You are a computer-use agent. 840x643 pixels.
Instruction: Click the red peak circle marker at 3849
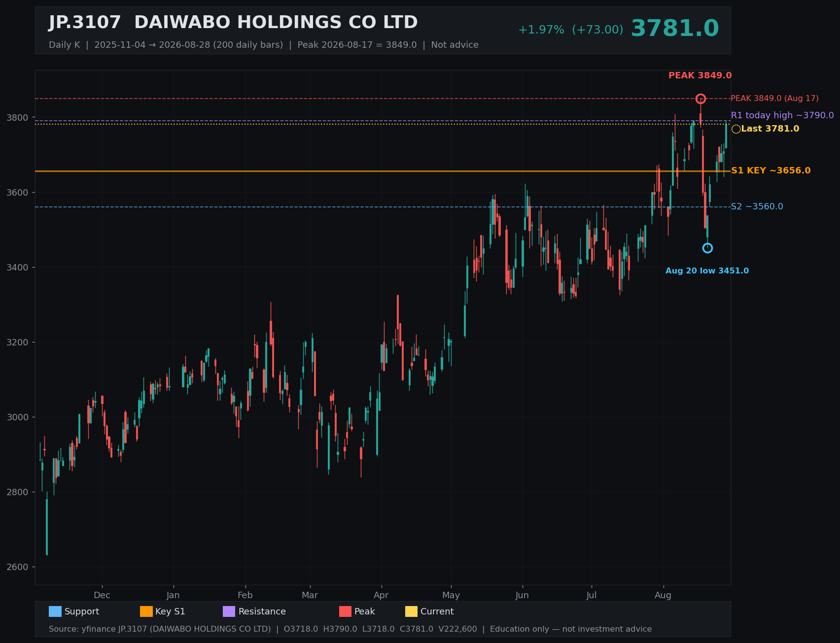[x=700, y=99]
